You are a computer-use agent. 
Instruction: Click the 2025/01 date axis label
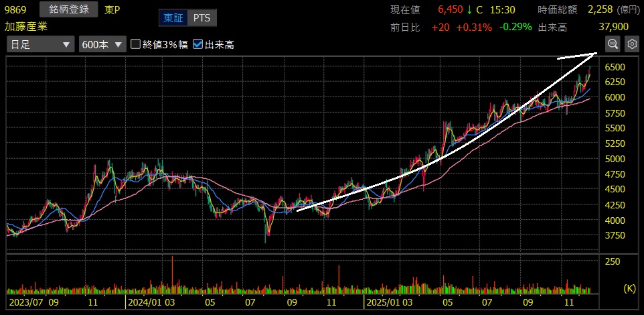[x=379, y=303]
